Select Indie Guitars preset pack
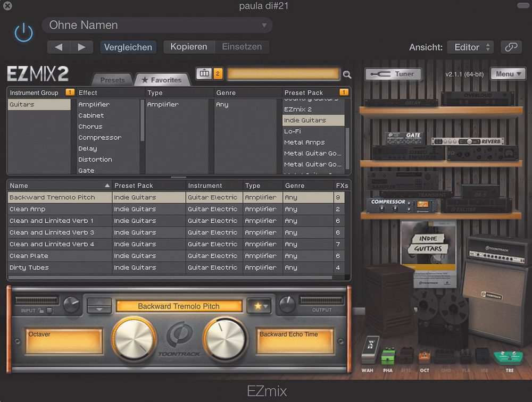 click(x=313, y=120)
